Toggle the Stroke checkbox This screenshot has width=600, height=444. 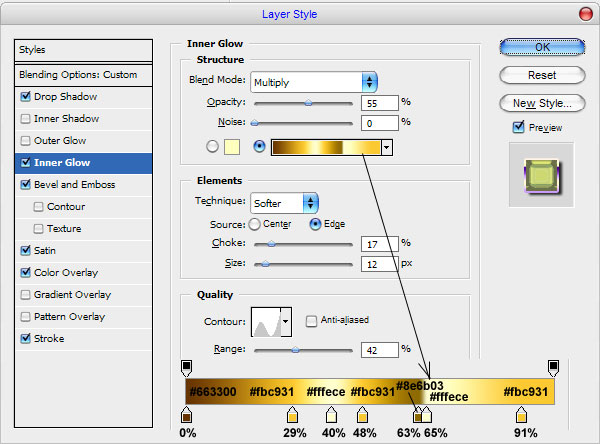pyautogui.click(x=26, y=338)
